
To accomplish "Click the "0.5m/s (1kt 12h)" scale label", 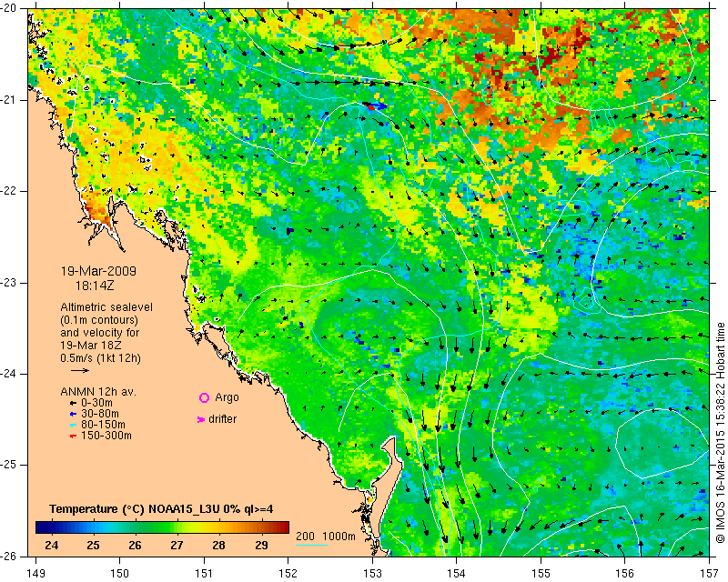I will coord(100,358).
